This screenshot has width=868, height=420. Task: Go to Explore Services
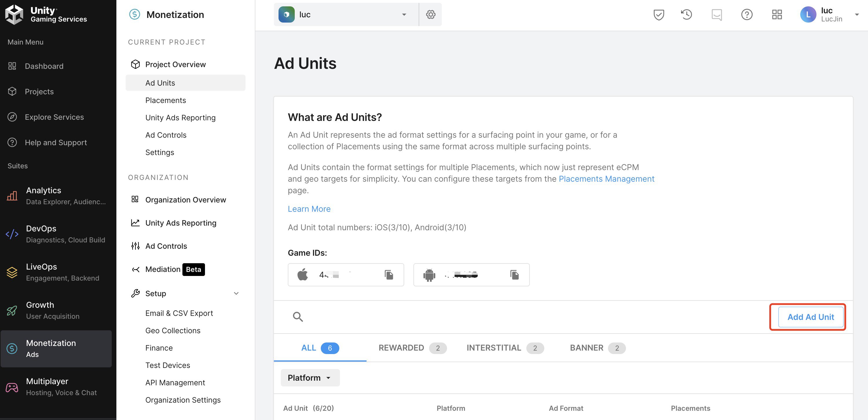click(54, 117)
